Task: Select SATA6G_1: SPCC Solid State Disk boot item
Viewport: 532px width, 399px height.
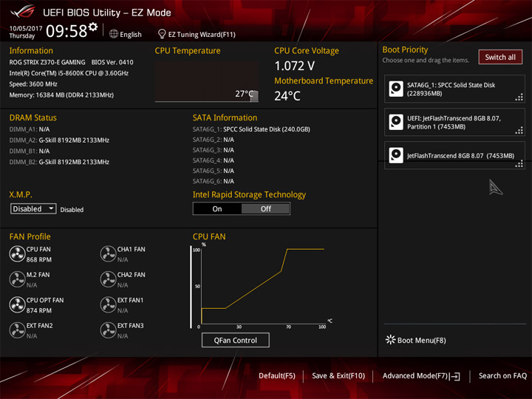Action: click(x=454, y=89)
